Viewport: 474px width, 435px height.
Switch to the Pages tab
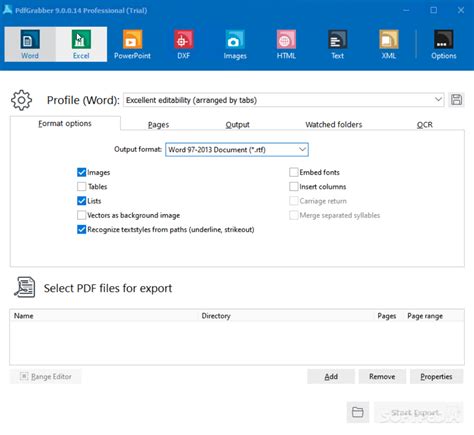[x=159, y=125]
